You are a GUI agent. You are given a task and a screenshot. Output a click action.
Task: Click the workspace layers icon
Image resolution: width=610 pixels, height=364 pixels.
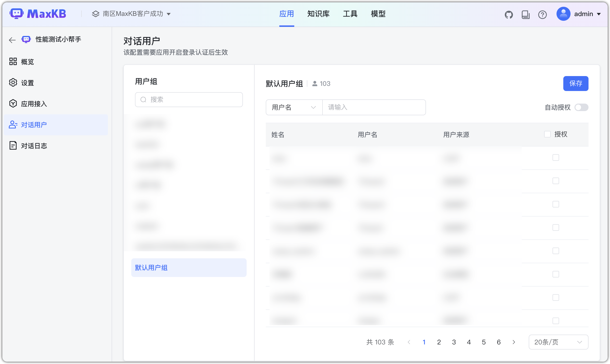[96, 14]
